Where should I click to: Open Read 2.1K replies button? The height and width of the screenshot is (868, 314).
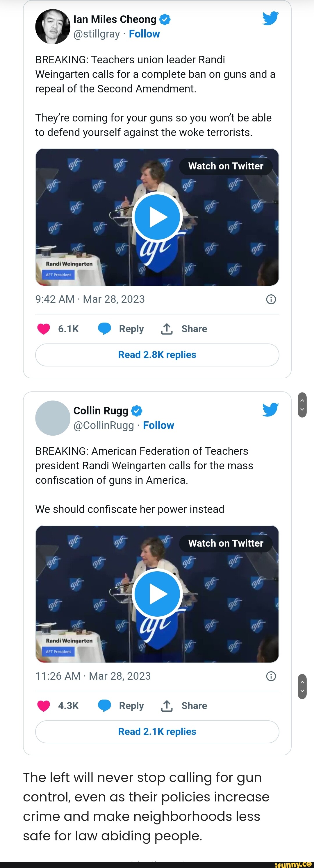[x=157, y=731]
